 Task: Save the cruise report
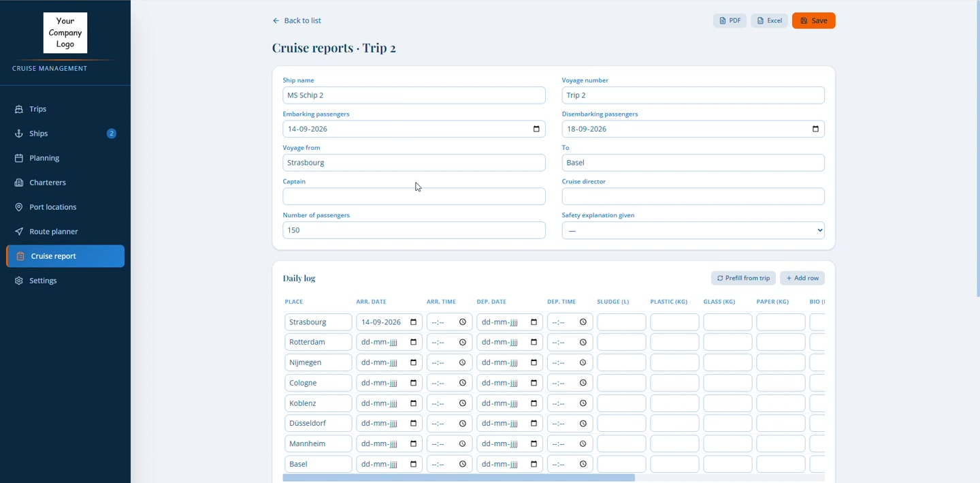tap(813, 20)
